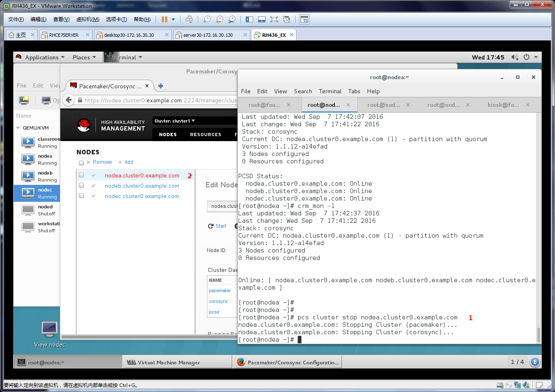
Task: Enter VMware full screen mode icon
Action: 274,19
